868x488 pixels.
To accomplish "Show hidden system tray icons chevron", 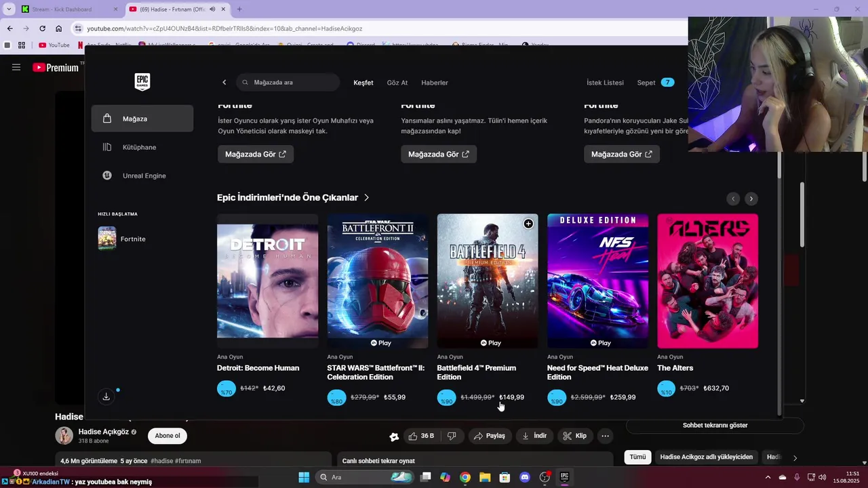I will click(768, 477).
